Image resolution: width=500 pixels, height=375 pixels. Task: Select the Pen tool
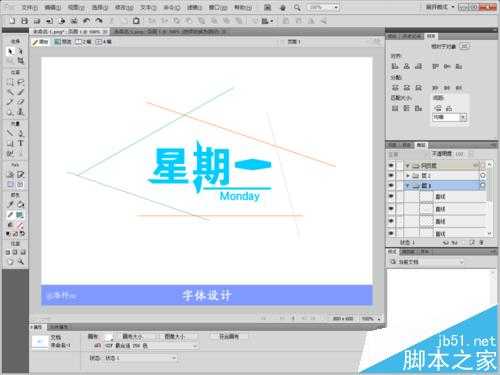point(20,133)
